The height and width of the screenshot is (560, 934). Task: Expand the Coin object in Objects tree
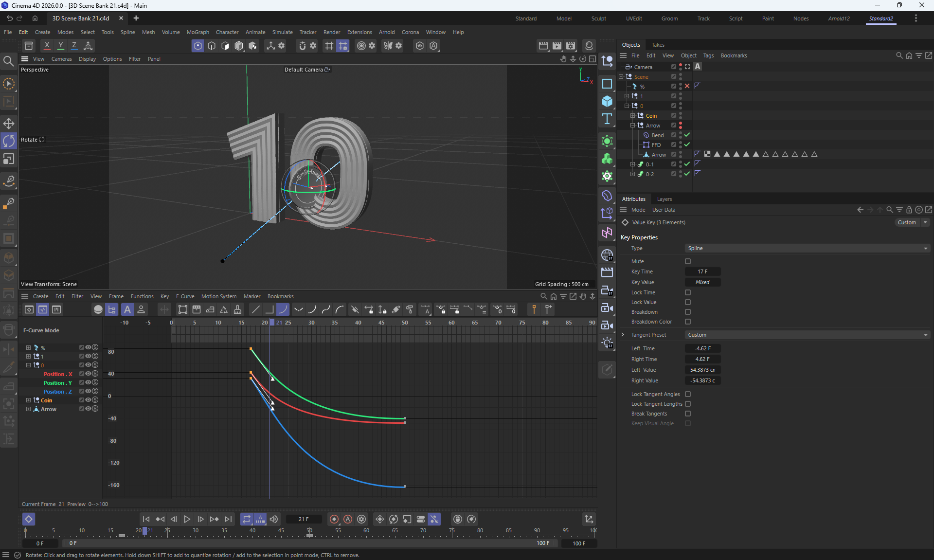point(632,116)
